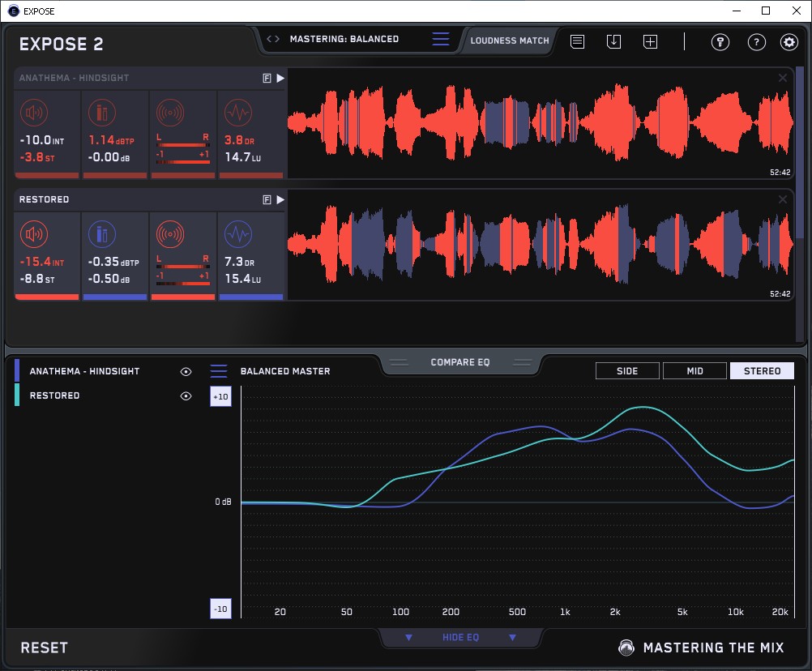Click the dynamic range waveform icon for Restored
812x671 pixels.
tap(237, 234)
